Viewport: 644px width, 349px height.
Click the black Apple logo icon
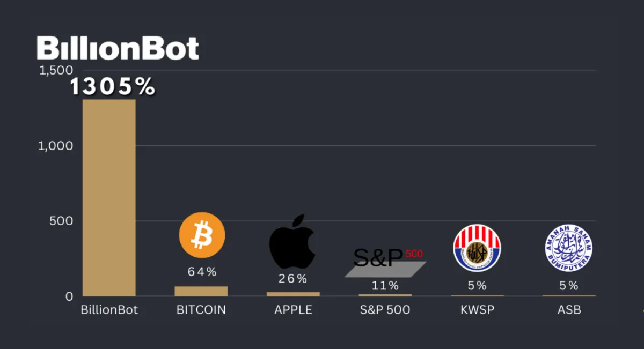pyautogui.click(x=292, y=242)
